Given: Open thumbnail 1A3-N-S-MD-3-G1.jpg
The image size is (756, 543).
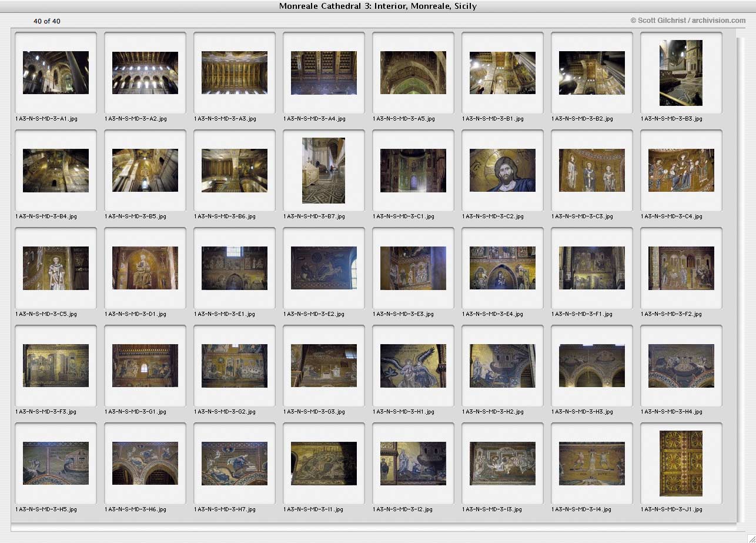Looking at the screenshot, I should point(145,365).
